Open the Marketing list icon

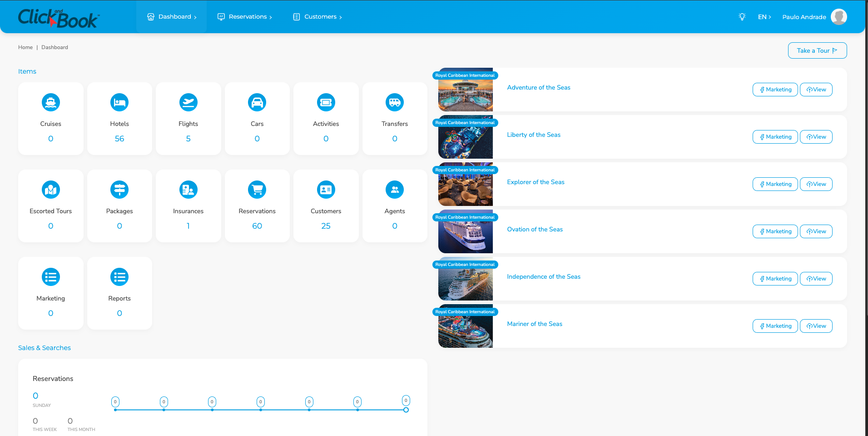click(50, 277)
